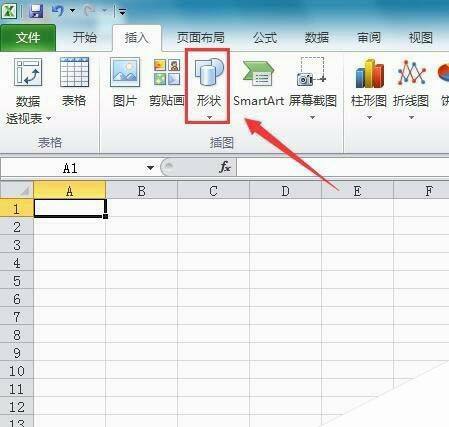
Task: Select row 8 header
Action: point(17,335)
